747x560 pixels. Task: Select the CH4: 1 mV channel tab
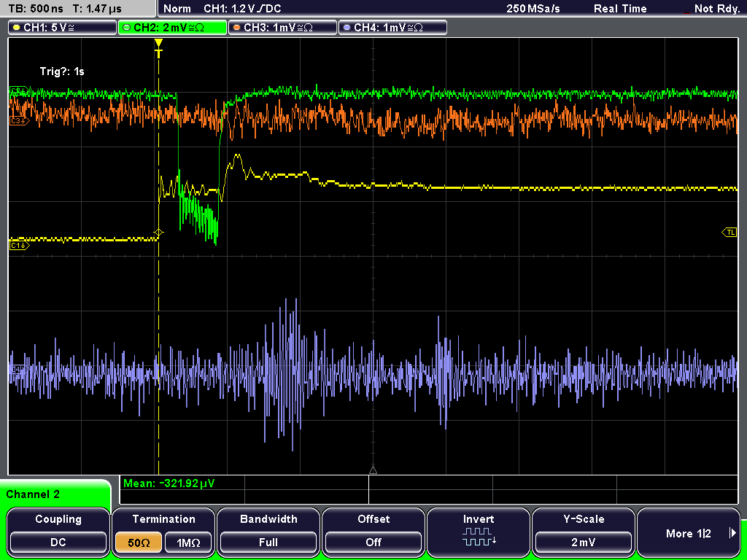coord(392,27)
